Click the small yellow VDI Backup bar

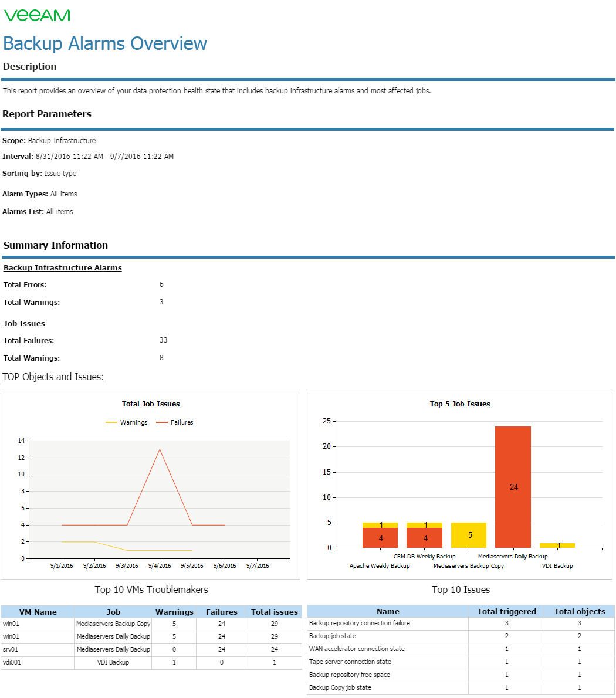pyautogui.click(x=557, y=545)
